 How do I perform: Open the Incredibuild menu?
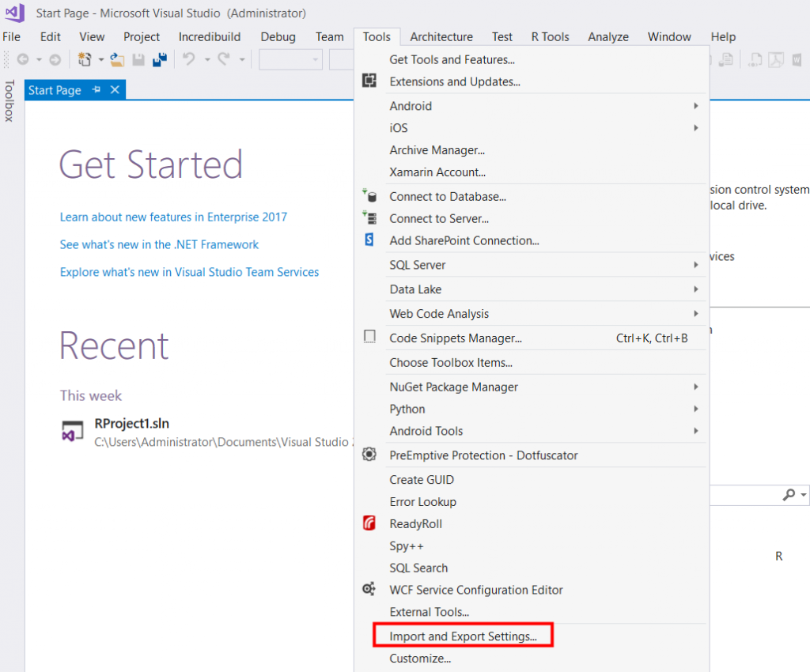tap(209, 36)
